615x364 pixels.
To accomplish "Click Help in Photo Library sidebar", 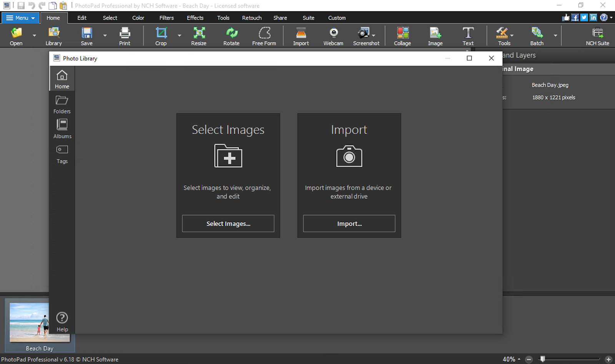I will point(62,322).
